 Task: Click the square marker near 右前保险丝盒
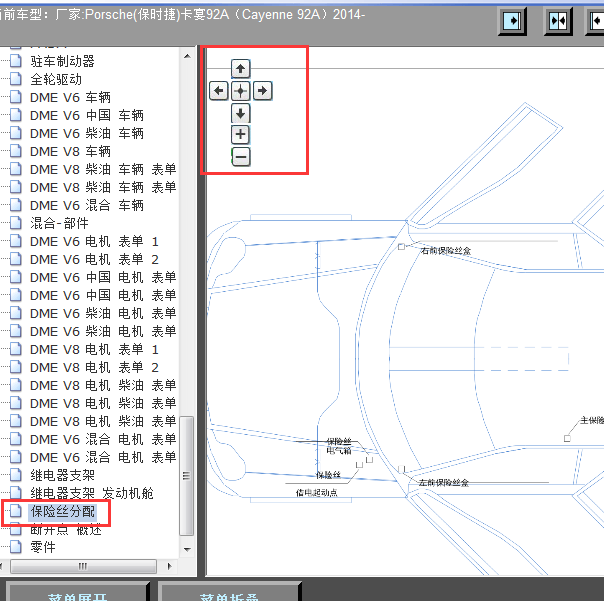coord(401,247)
